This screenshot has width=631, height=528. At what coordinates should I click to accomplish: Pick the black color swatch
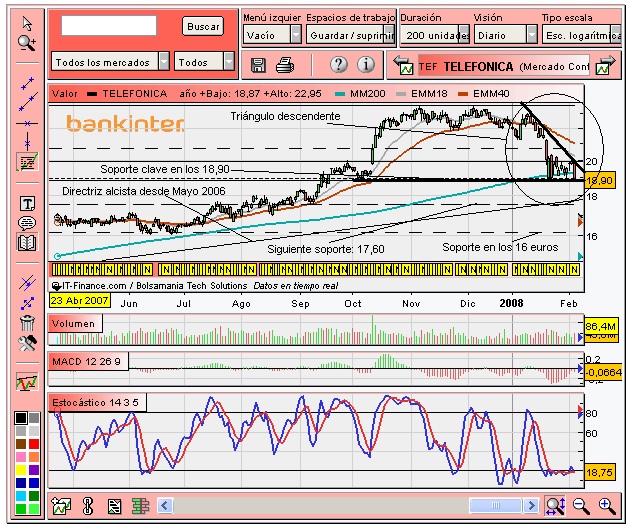[x=21, y=418]
